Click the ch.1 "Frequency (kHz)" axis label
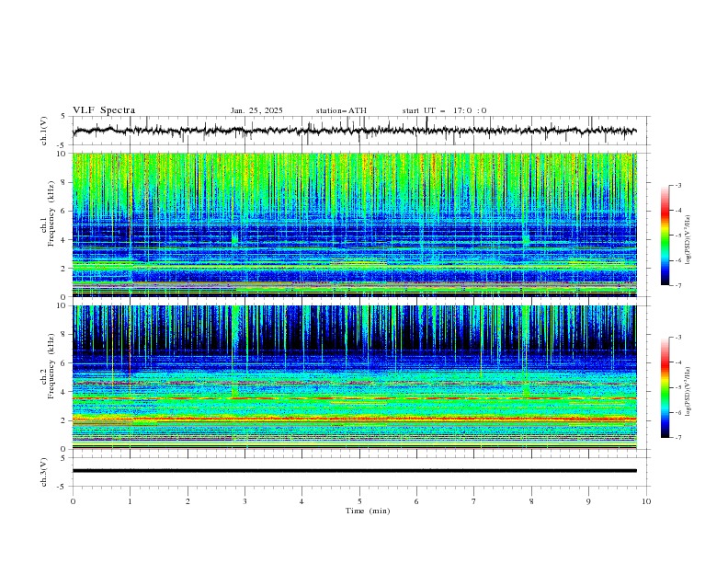 [51, 214]
